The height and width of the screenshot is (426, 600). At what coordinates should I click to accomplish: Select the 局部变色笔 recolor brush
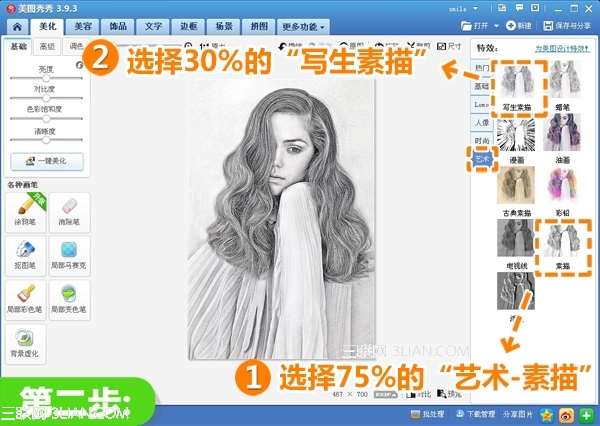(x=69, y=300)
